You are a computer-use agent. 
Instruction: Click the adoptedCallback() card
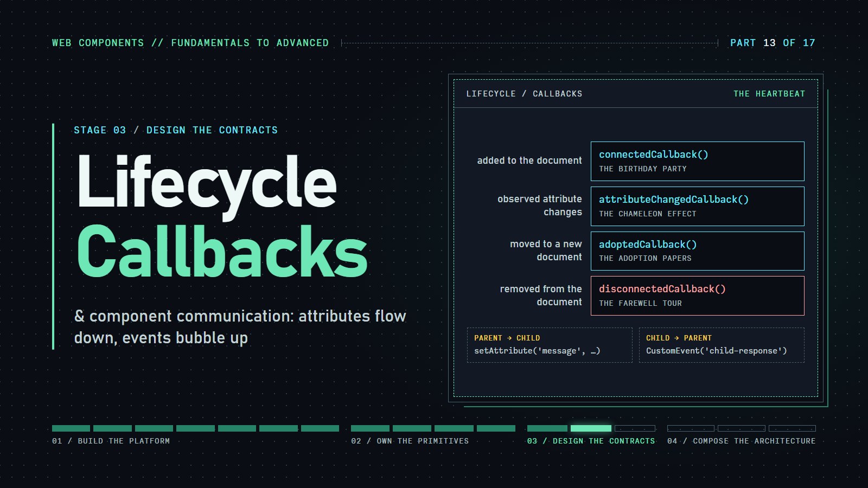pos(697,251)
